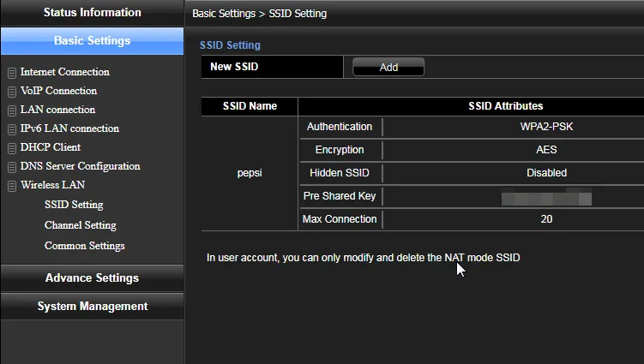Image resolution: width=644 pixels, height=364 pixels.
Task: Add a new SSID
Action: (388, 67)
